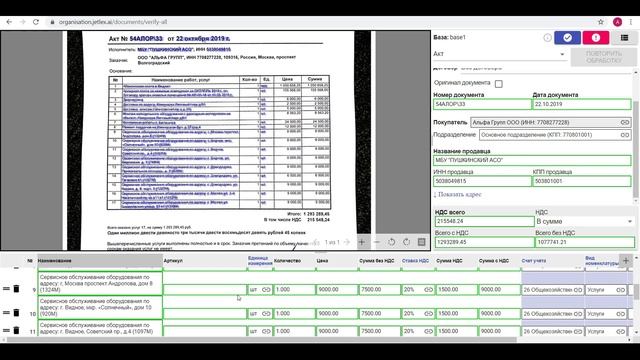Image resolution: width=640 pixels, height=360 pixels.
Task: Zoom in the document viewer with plus
Action: click(x=362, y=242)
